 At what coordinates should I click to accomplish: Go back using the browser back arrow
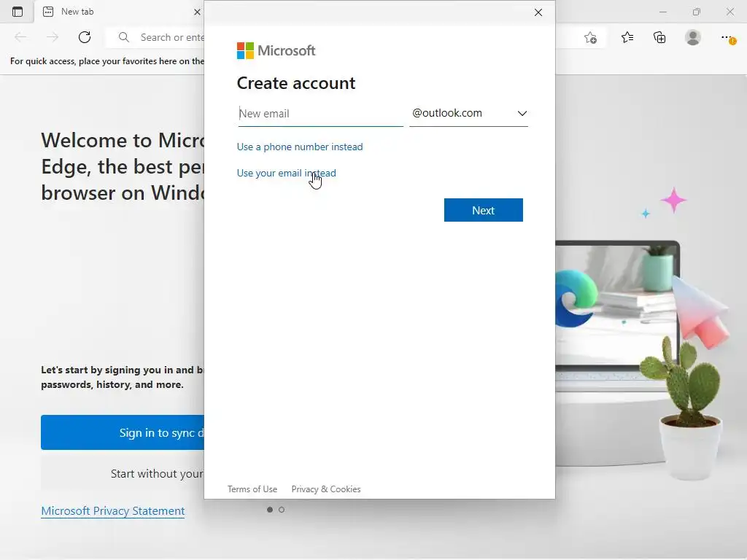tap(20, 37)
